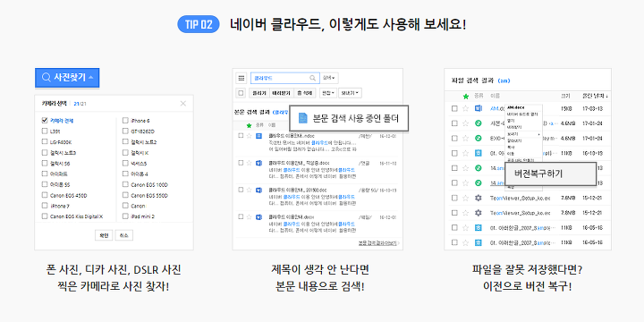Check the Canon EOS 450D checkbox

point(45,195)
